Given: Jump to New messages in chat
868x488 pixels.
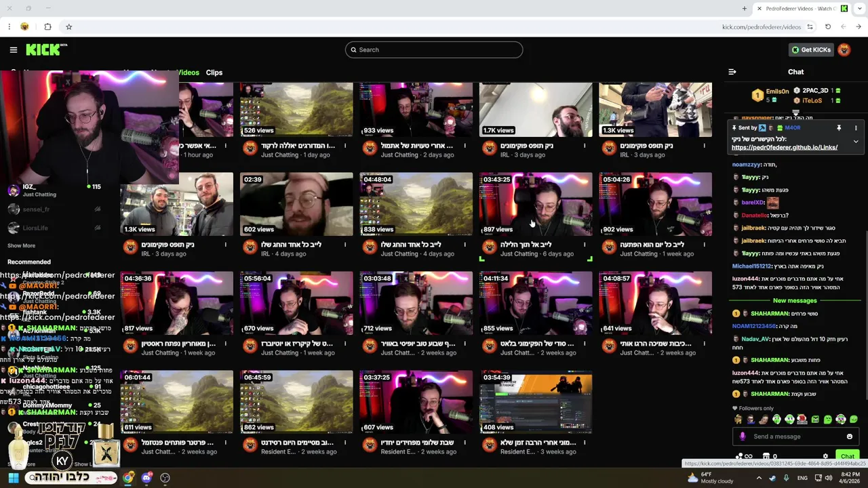Looking at the screenshot, I should tap(795, 300).
